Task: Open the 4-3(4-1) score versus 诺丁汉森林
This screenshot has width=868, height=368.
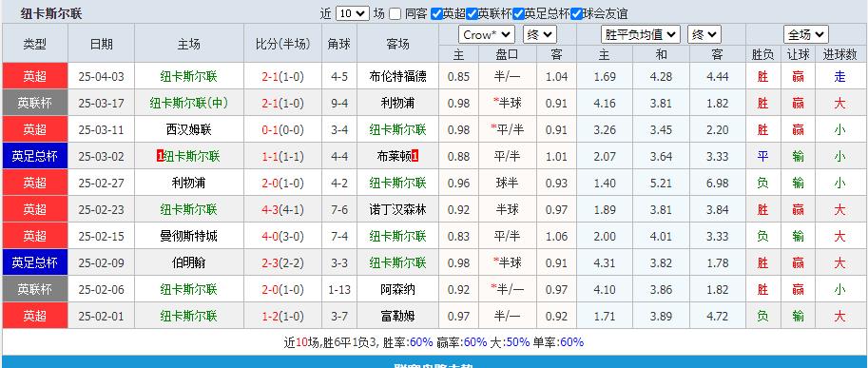Action: tap(283, 210)
